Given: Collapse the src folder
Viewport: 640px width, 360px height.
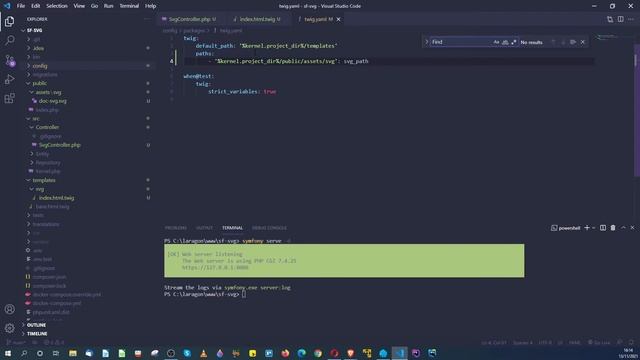Looking at the screenshot, I should point(36,118).
